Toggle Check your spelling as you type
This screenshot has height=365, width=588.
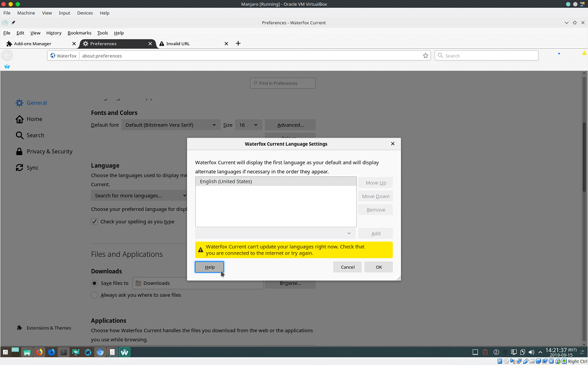[x=95, y=222]
